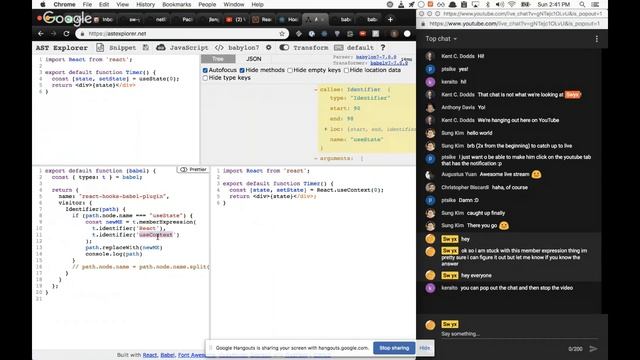The height and width of the screenshot is (360, 640).
Task: Open the Notification Center icon
Action: (x=596, y=4)
